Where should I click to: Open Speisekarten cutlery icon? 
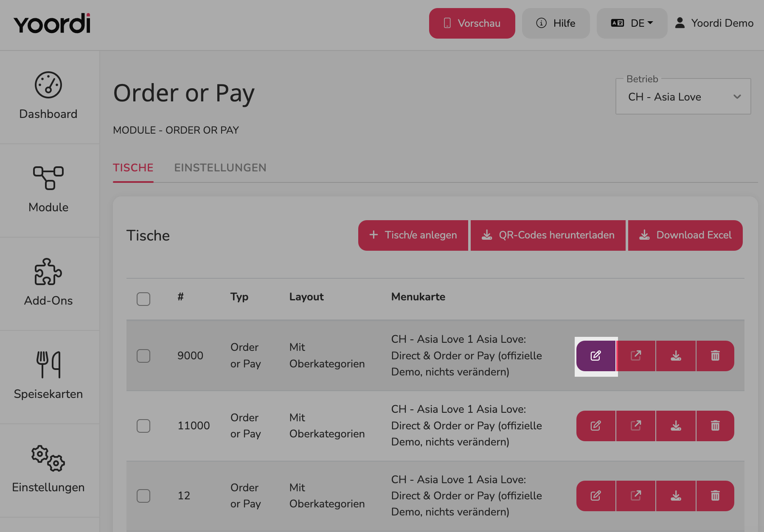pos(48,364)
